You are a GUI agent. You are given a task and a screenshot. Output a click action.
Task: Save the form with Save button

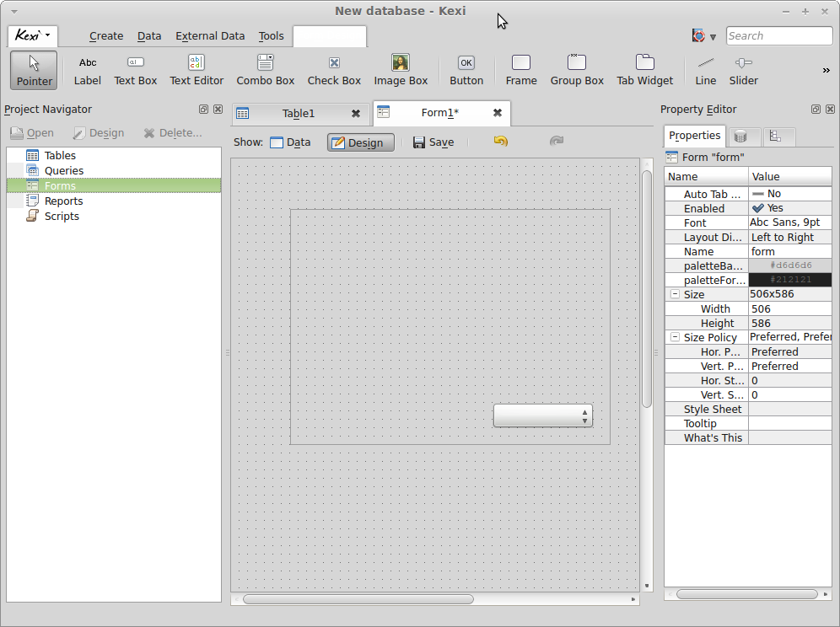click(x=433, y=142)
